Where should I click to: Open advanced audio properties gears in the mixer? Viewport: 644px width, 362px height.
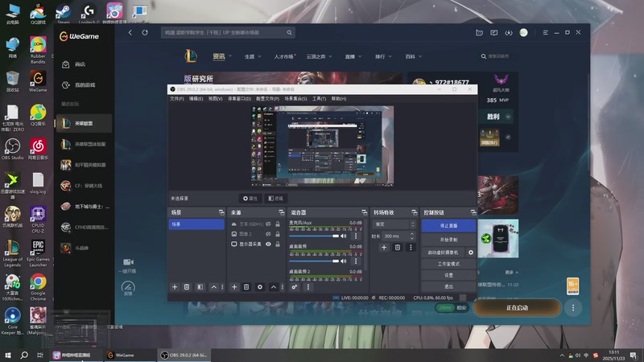pyautogui.click(x=295, y=287)
